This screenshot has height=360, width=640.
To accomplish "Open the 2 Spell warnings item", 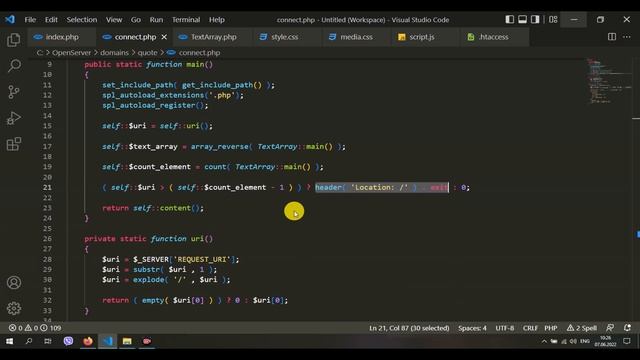I will pyautogui.click(x=582, y=328).
